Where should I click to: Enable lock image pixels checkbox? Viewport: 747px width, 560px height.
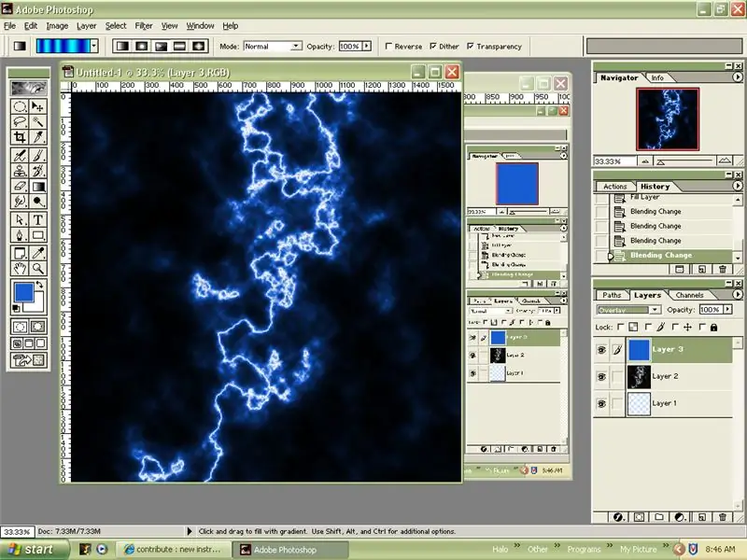coord(648,327)
